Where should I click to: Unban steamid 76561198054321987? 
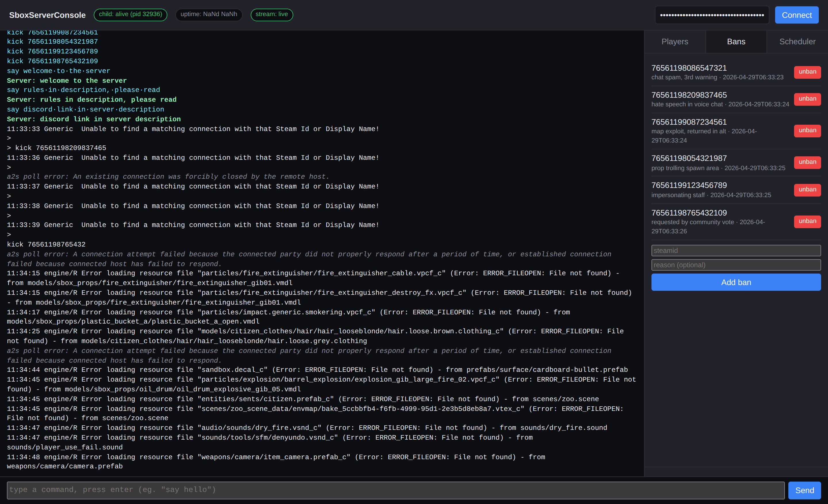807,162
